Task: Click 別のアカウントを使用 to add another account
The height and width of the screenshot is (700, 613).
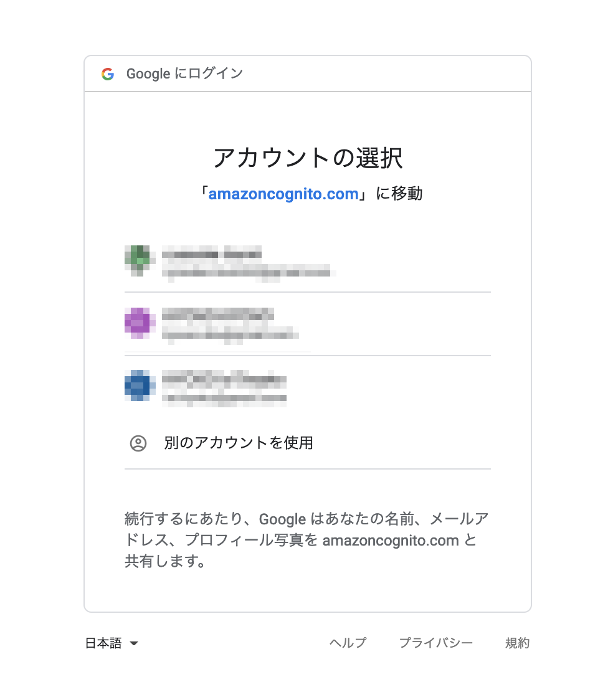Action: coord(238,443)
